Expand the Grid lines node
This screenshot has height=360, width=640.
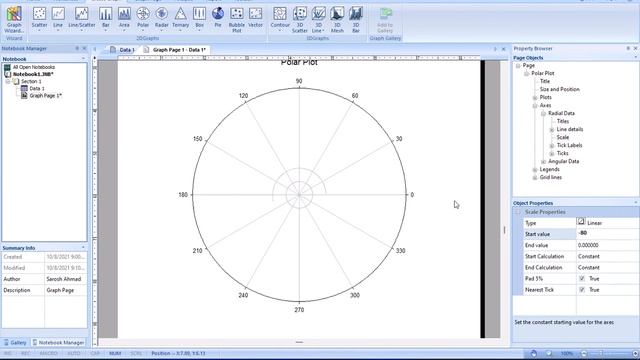point(535,178)
